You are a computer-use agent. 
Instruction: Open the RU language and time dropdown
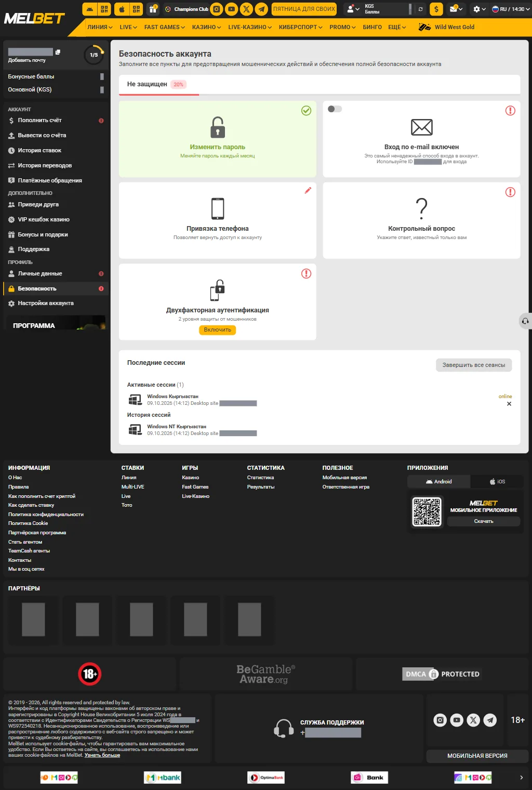click(x=511, y=9)
